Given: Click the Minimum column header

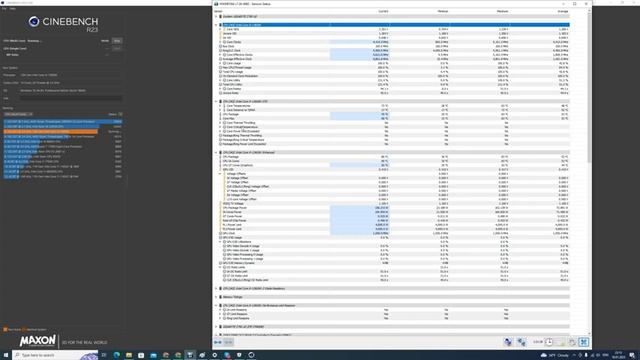Looking at the screenshot, I should 443,11.
